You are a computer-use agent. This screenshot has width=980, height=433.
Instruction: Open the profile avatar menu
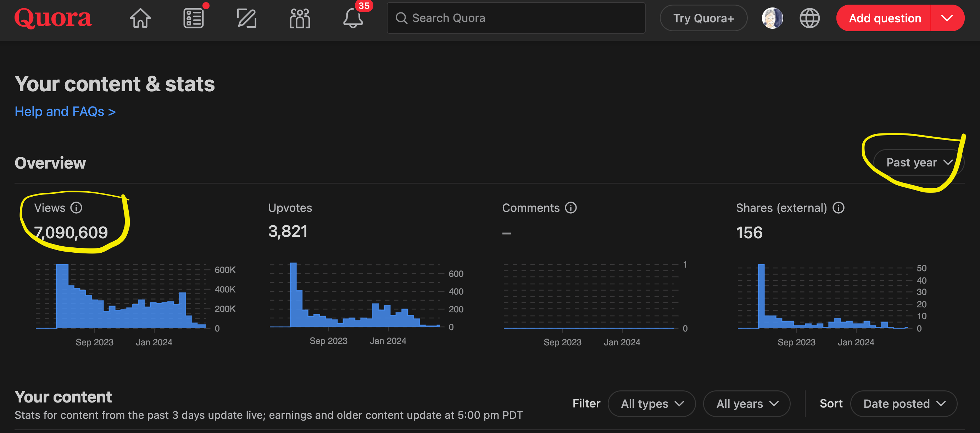tap(772, 18)
